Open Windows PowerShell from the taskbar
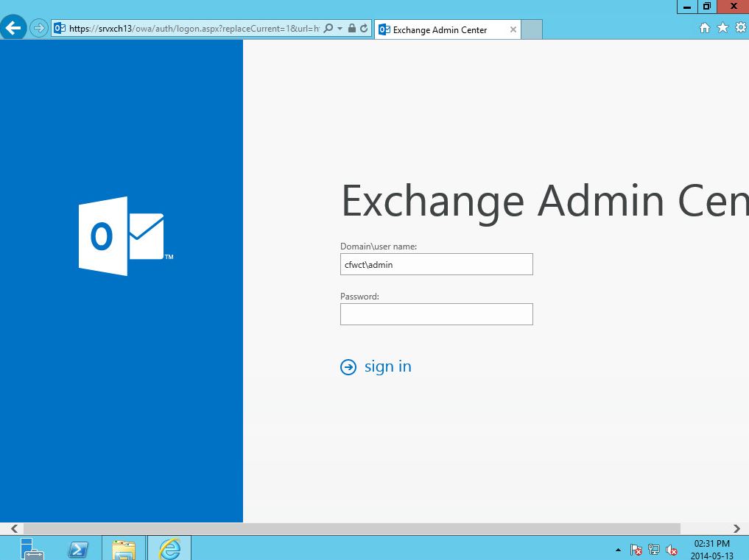The height and width of the screenshot is (560, 749). click(77, 549)
